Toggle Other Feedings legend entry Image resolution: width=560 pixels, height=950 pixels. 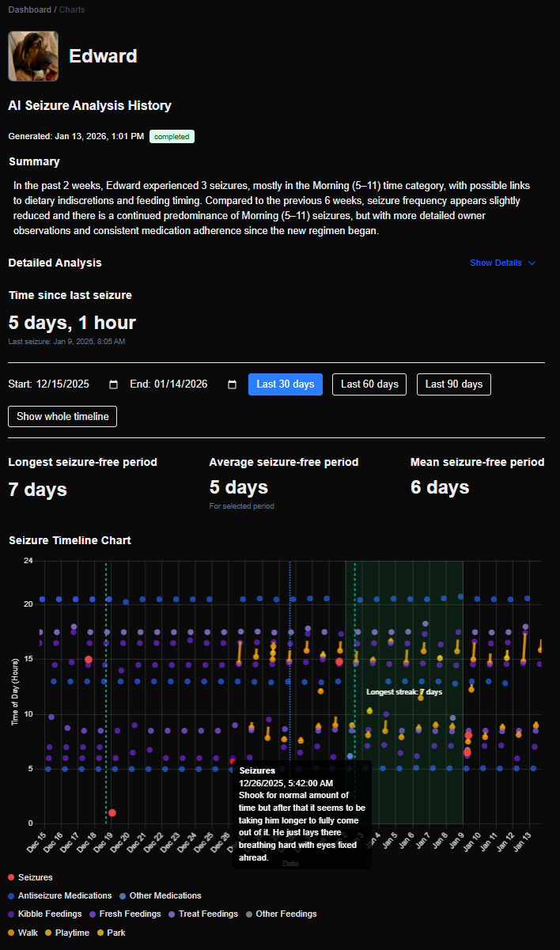[x=281, y=914]
